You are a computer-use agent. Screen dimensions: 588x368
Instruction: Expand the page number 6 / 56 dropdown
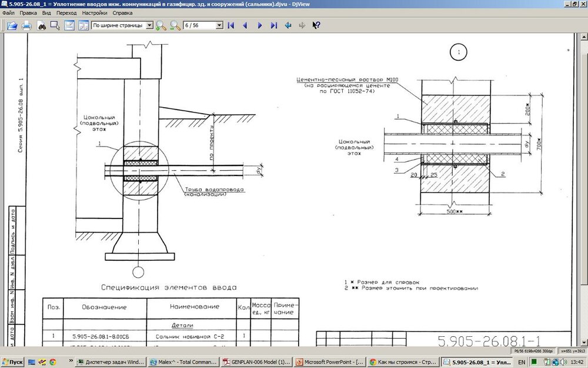pyautogui.click(x=219, y=26)
